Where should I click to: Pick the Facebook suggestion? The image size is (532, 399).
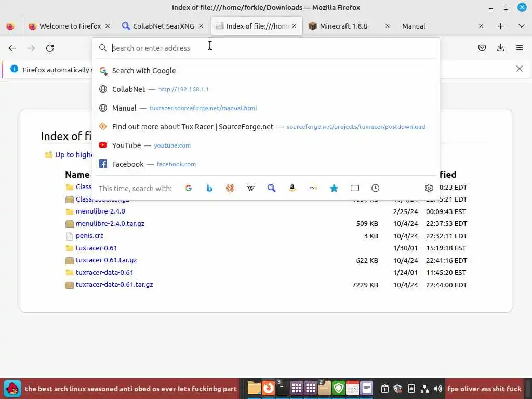[266, 164]
